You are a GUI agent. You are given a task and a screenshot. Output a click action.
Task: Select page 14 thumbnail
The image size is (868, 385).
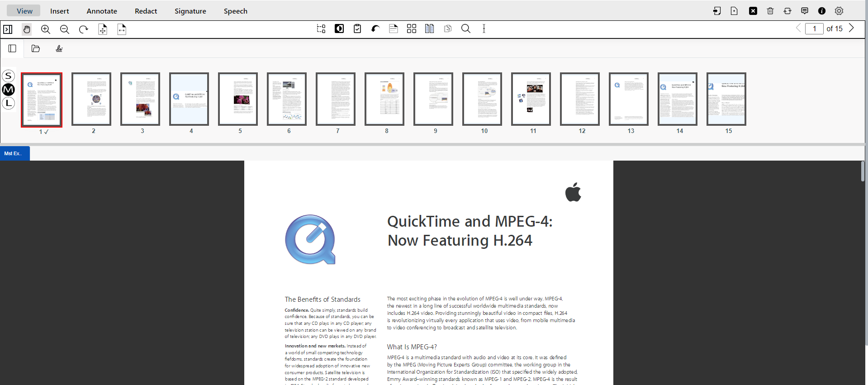coord(678,99)
